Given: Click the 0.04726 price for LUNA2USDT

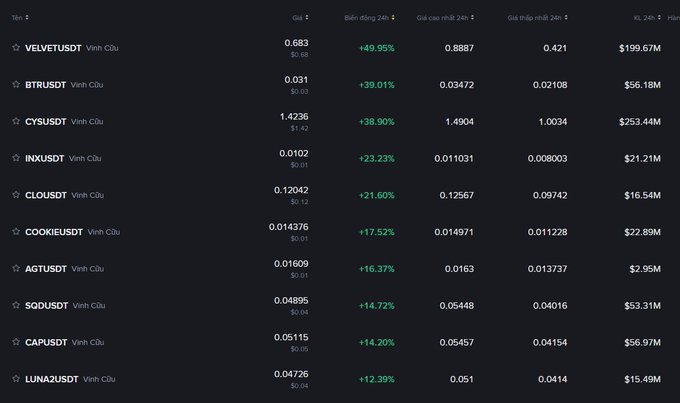Looking at the screenshot, I should [x=291, y=374].
